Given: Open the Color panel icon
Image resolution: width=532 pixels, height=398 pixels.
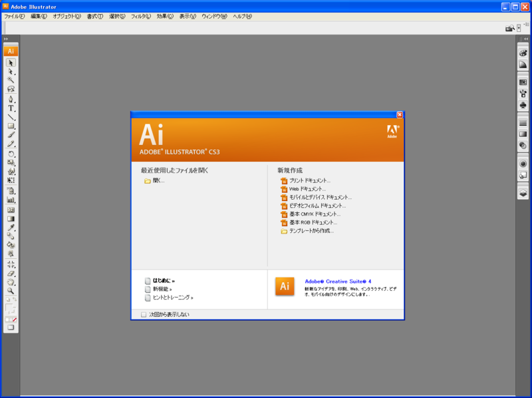Looking at the screenshot, I should (523, 53).
